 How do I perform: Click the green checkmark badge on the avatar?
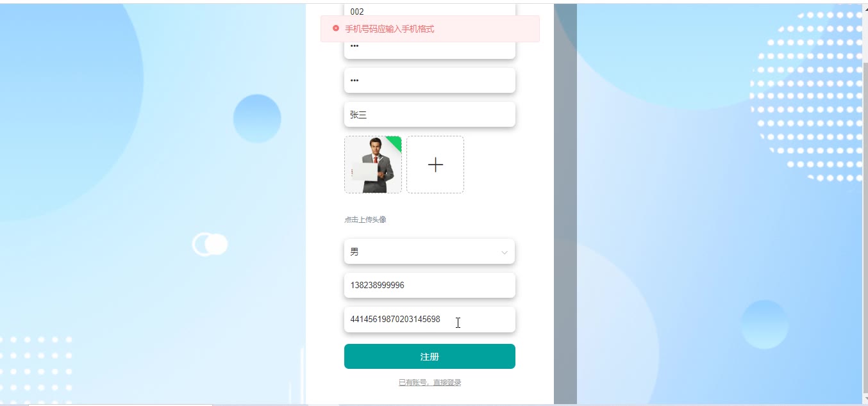(x=395, y=143)
